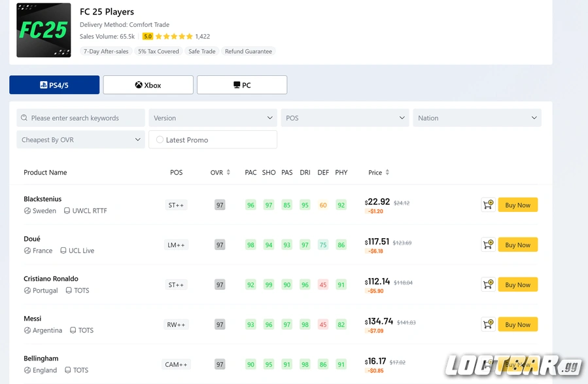Viewport: 588px width, 384px height.
Task: Open the Nation filter dropdown
Action: [x=477, y=118]
